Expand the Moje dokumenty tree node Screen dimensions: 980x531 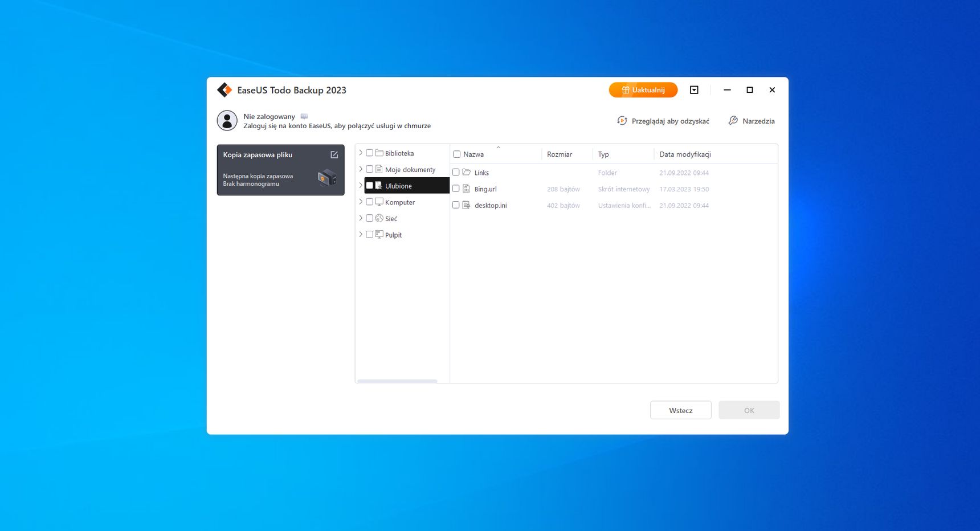coord(361,169)
